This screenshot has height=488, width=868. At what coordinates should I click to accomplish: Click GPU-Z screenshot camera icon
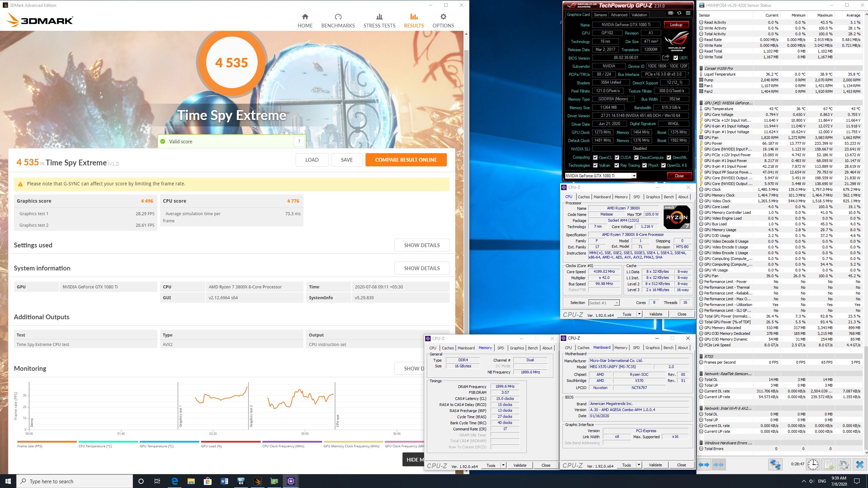(670, 13)
